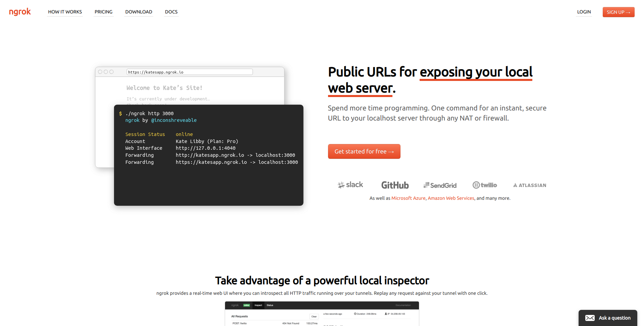Click the inspector preview screenshot thumbnail
The image size is (644, 326).
[x=322, y=314]
